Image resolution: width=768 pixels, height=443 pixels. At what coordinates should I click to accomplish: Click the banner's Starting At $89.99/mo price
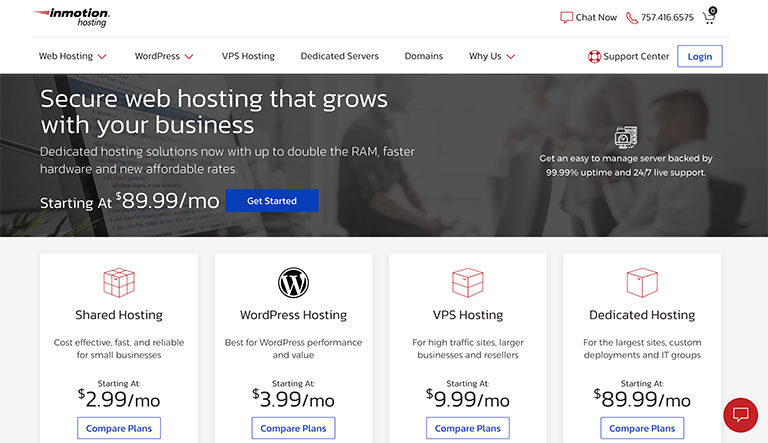coord(130,201)
